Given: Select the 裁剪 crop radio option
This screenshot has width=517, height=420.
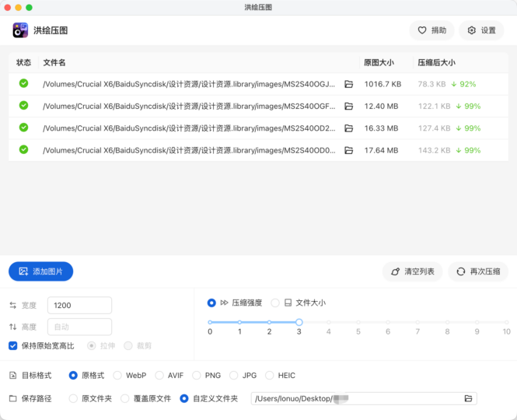Looking at the screenshot, I should coord(128,346).
